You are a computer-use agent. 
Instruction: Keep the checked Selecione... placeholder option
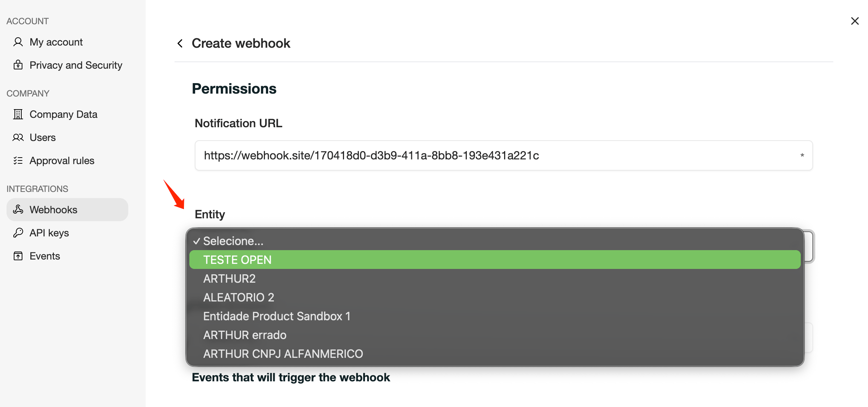495,241
